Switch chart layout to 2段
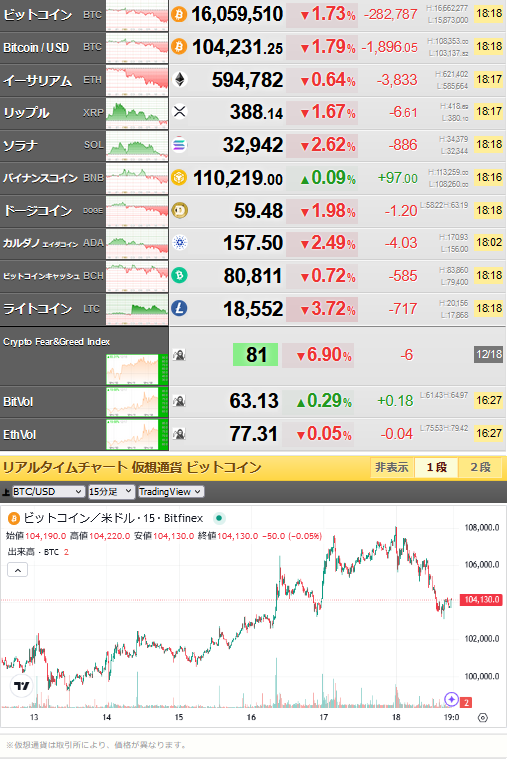The width and height of the screenshot is (507, 759). (480, 467)
